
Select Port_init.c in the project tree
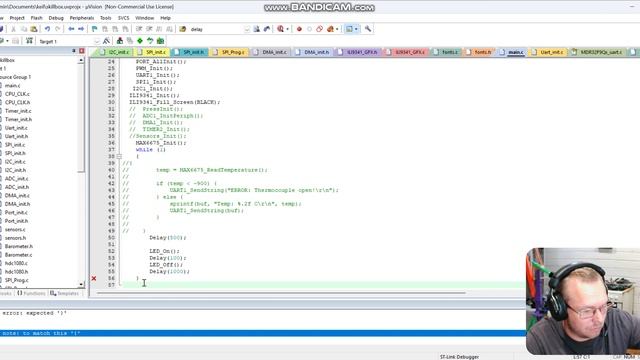16,213
